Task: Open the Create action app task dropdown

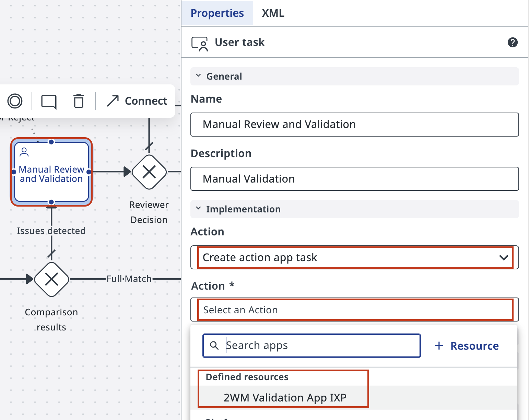Action: [355, 257]
